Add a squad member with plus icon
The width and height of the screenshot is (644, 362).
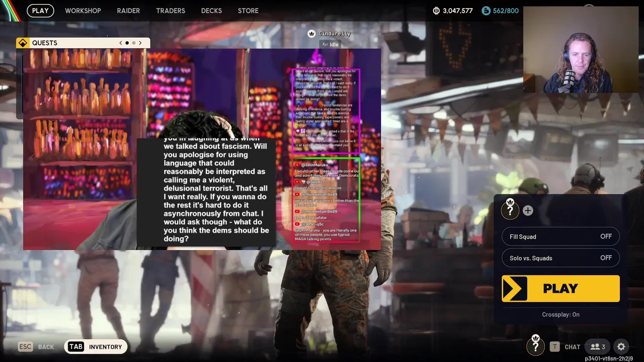coord(528,211)
